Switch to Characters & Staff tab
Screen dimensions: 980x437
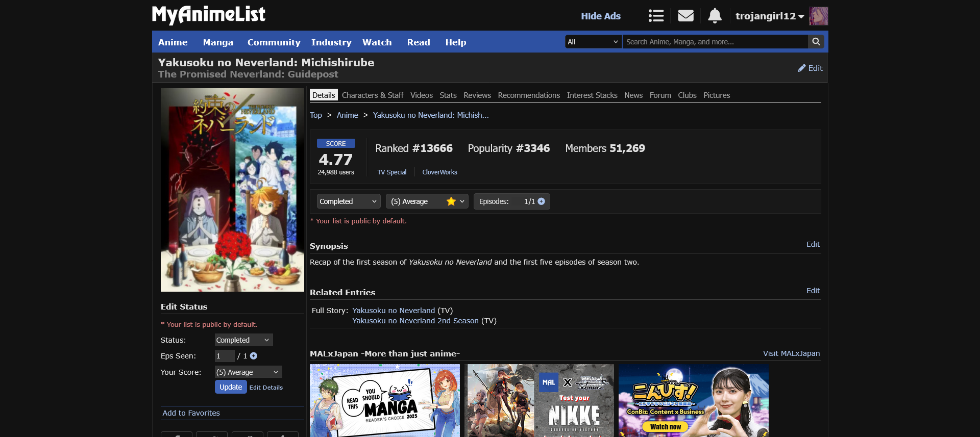coord(373,95)
